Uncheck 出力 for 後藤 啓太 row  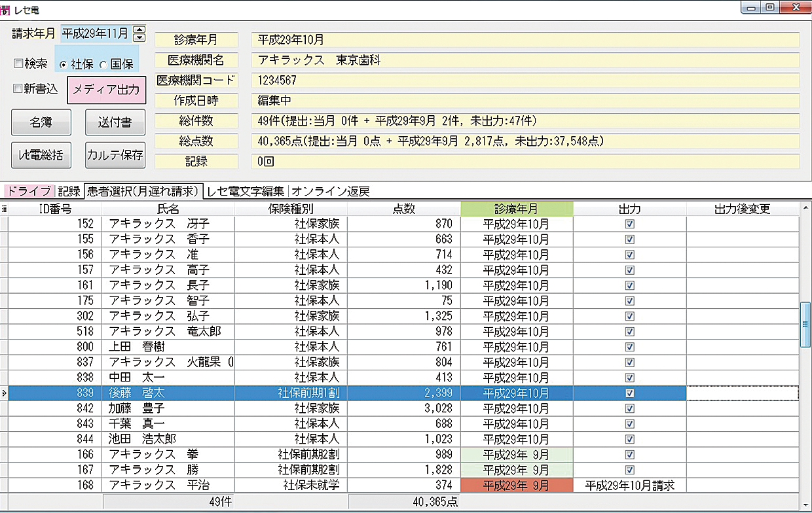click(630, 393)
